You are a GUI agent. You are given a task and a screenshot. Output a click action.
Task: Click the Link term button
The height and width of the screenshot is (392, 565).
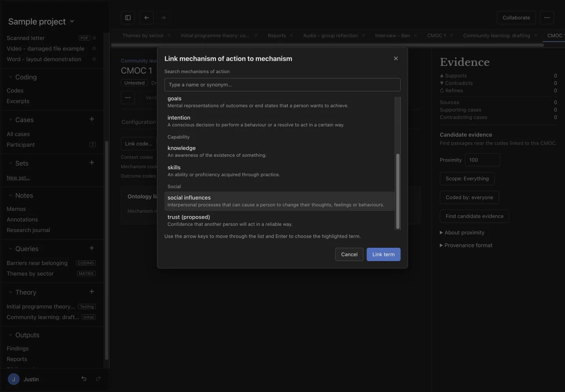383,254
